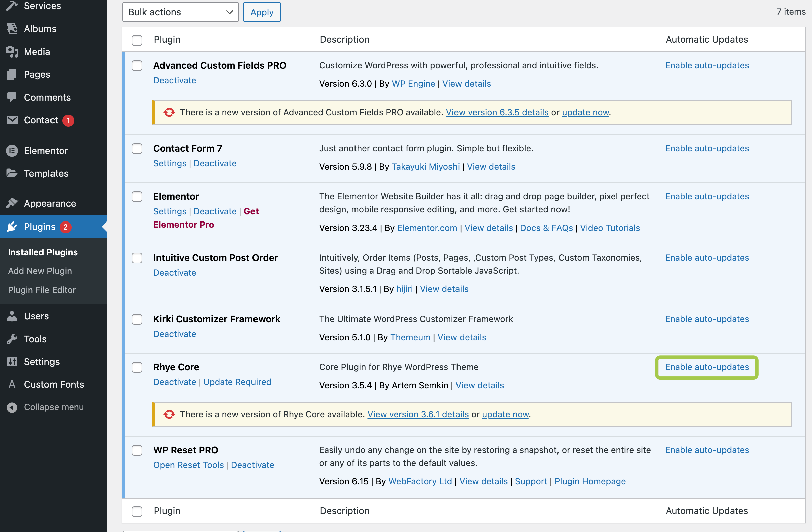This screenshot has height=532, width=812.
Task: Click the Collapse menu arrow icon
Action: [12, 407]
